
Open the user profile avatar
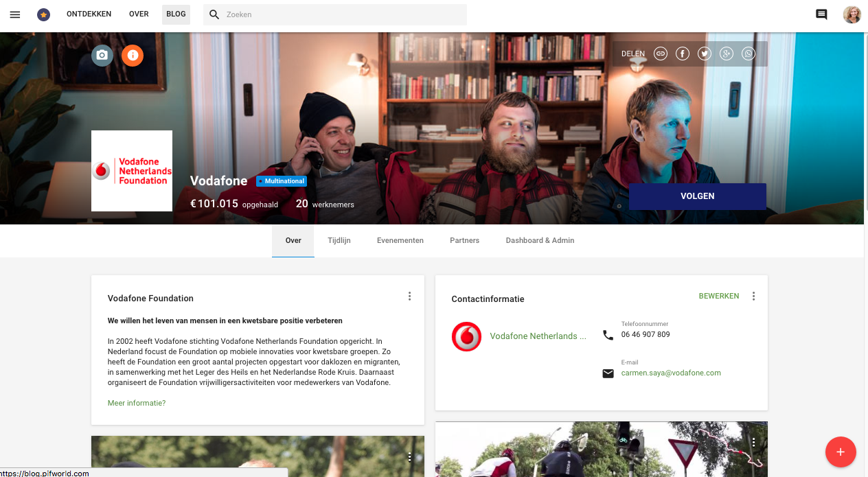852,14
